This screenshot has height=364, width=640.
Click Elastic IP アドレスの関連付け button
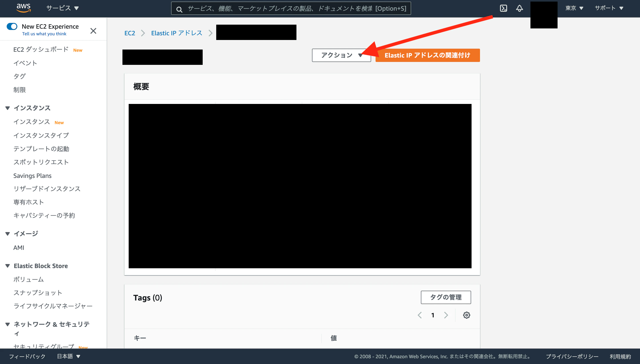pyautogui.click(x=427, y=55)
